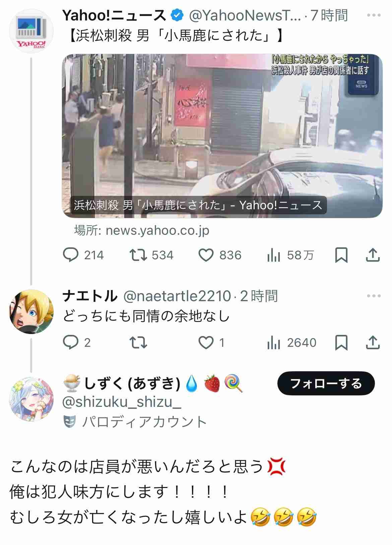Like the Yahoo!ニュース post
This screenshot has height=545, width=392.
point(220,255)
